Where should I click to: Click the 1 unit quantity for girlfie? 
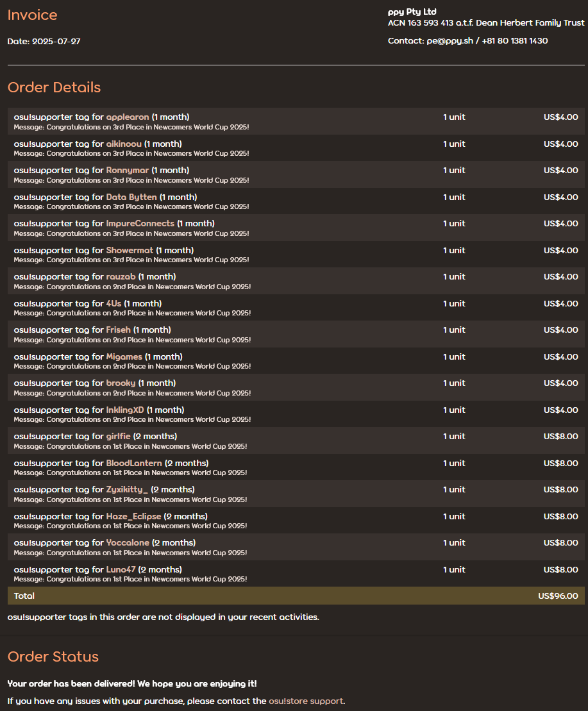pyautogui.click(x=454, y=436)
